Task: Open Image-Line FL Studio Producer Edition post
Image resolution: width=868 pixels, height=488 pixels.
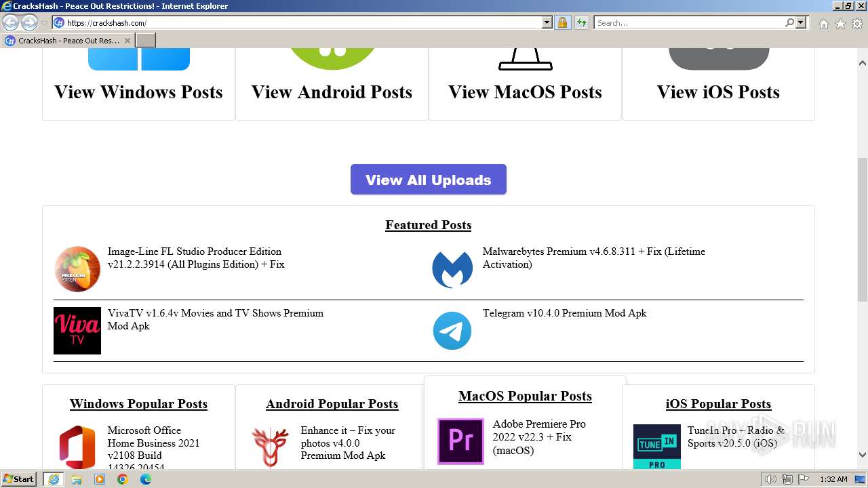Action: 196,258
